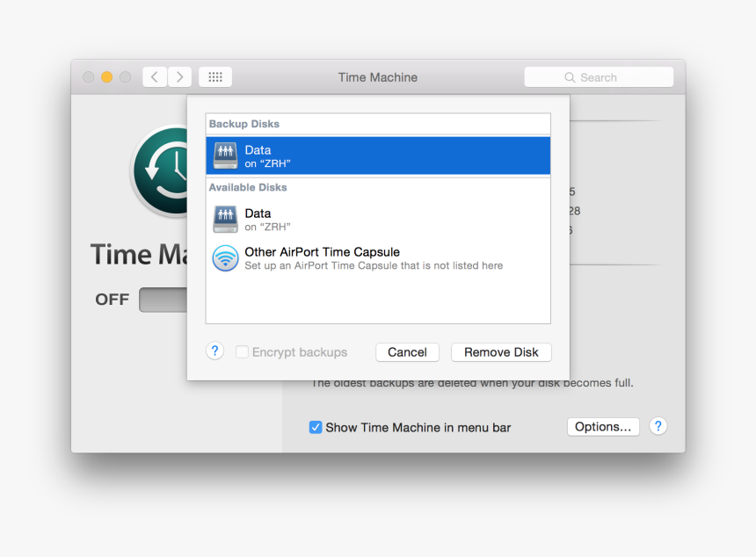The height and width of the screenshot is (557, 756).
Task: Click the Cancel button
Action: click(x=407, y=351)
